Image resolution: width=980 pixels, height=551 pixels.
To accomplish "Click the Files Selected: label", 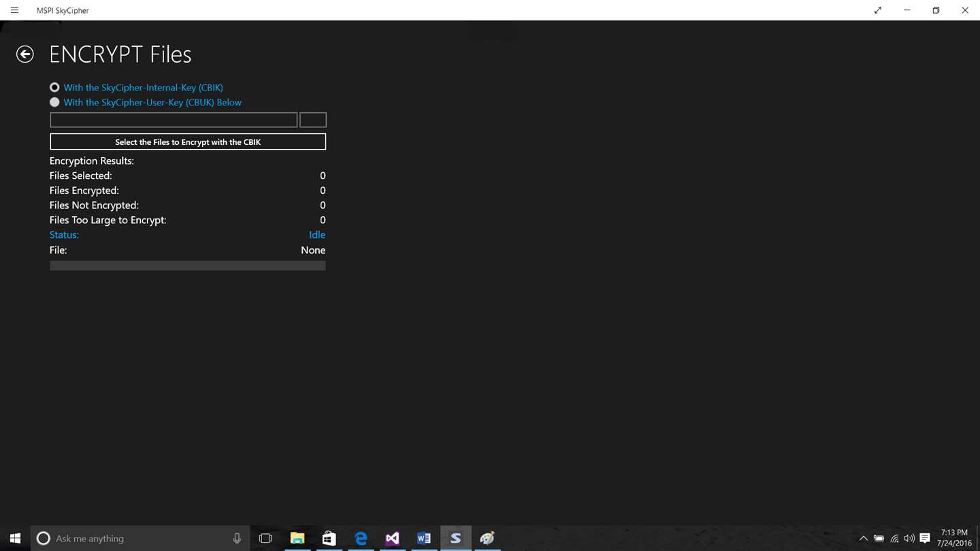I will [x=81, y=176].
